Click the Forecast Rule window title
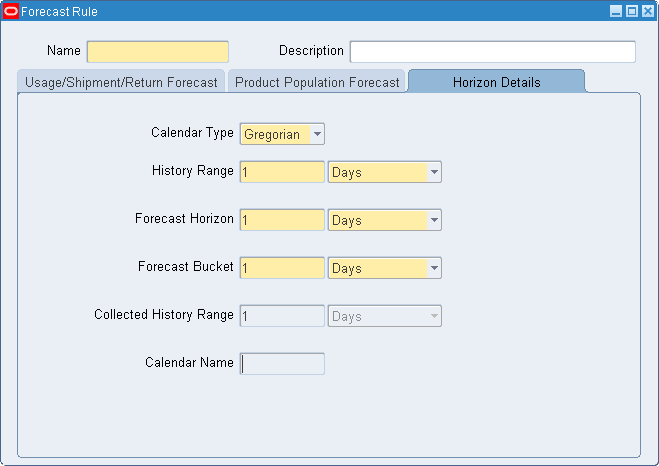Image resolution: width=659 pixels, height=466 pixels. pyautogui.click(x=59, y=12)
